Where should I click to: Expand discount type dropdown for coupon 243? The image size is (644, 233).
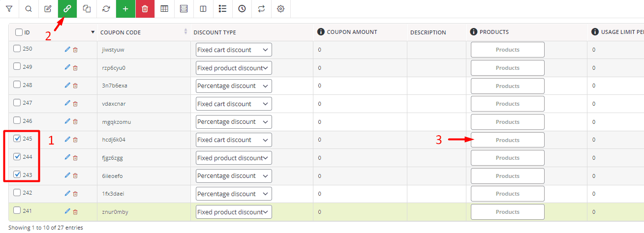pyautogui.click(x=234, y=176)
